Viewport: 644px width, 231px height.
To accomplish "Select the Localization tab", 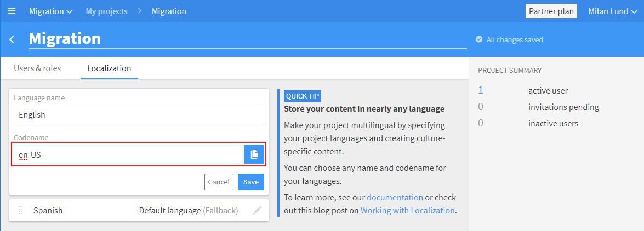I will coord(109,68).
